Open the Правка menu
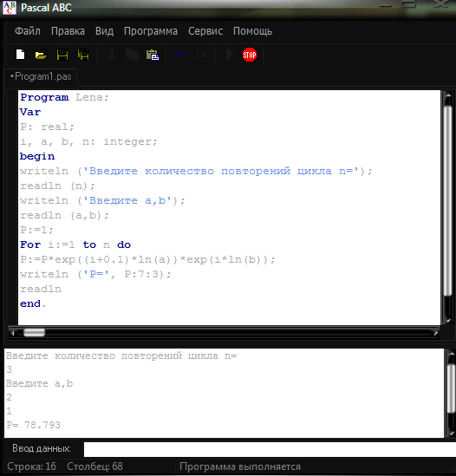Image resolution: width=456 pixels, height=476 pixels. point(68,31)
